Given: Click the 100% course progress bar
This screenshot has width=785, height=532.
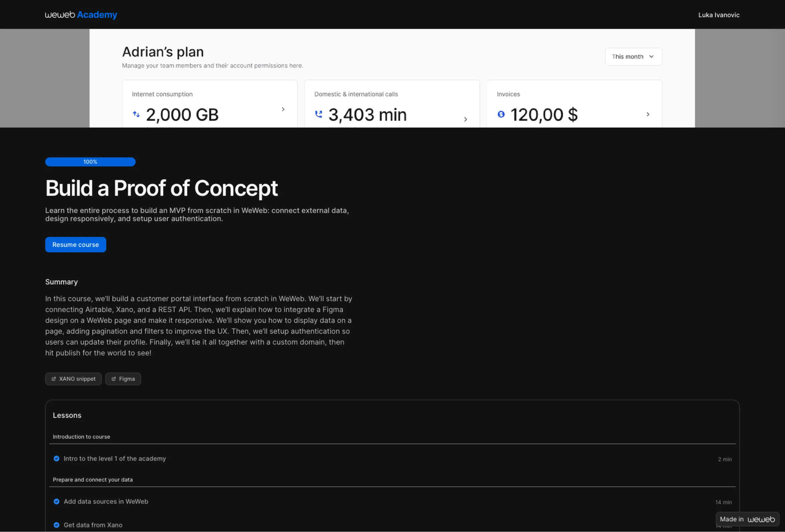Looking at the screenshot, I should (90, 162).
